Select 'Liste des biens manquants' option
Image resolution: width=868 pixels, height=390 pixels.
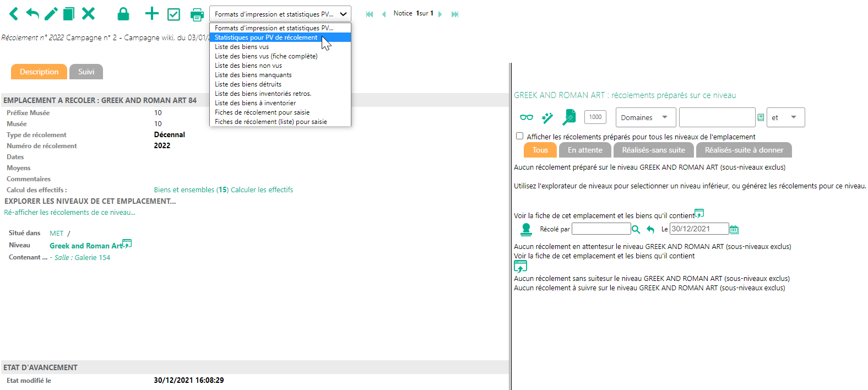(x=253, y=75)
